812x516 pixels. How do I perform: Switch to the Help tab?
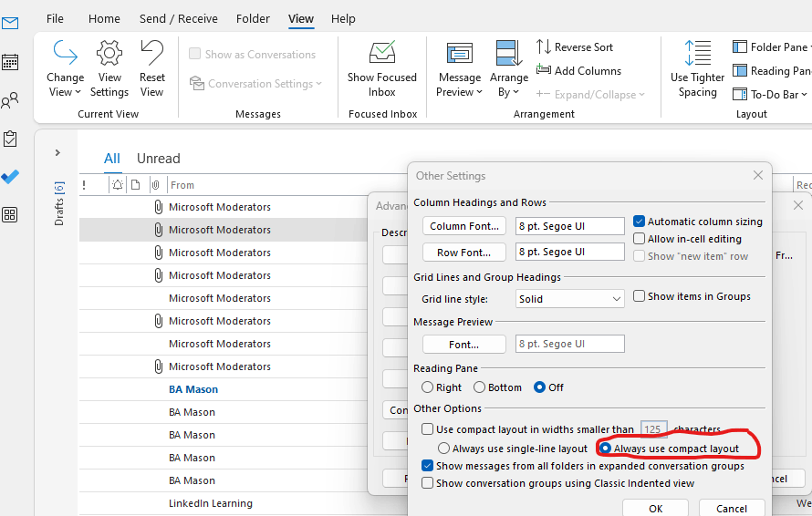coord(343,18)
